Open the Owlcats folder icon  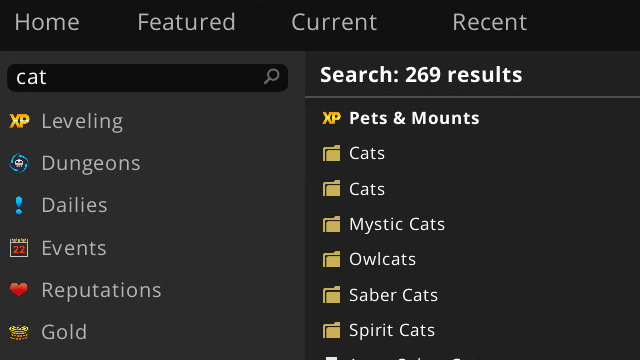[x=331, y=259]
